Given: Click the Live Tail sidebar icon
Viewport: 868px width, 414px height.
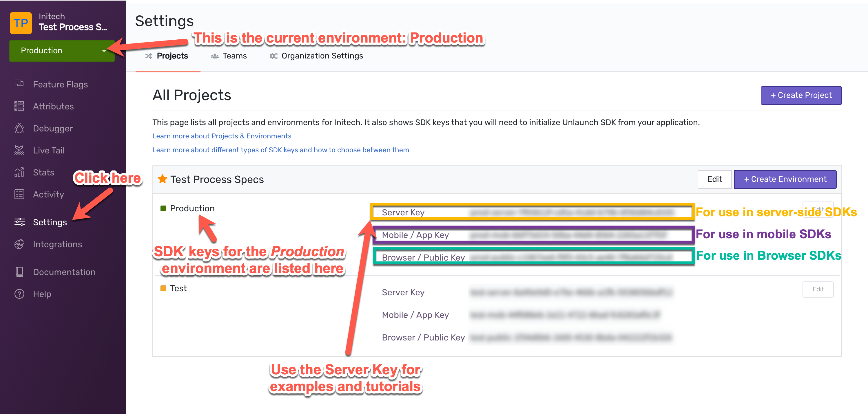Looking at the screenshot, I should click(19, 151).
